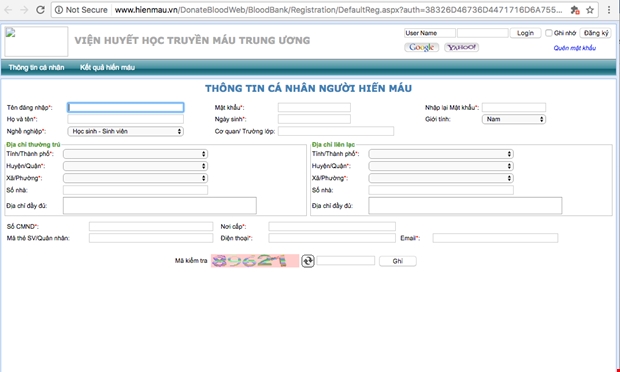The height and width of the screenshot is (372, 620).
Task: Toggle the Ghi nhớ checkbox
Action: click(x=548, y=33)
